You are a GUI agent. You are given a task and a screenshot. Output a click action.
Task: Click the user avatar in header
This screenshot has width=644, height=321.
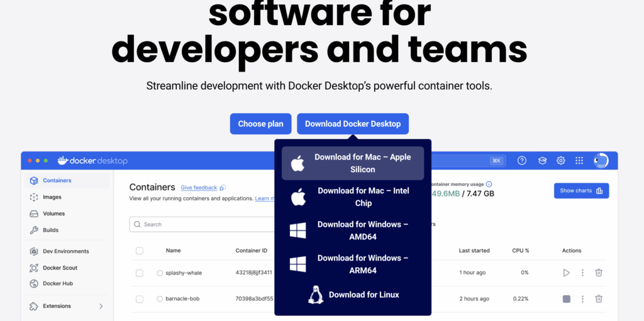(601, 161)
